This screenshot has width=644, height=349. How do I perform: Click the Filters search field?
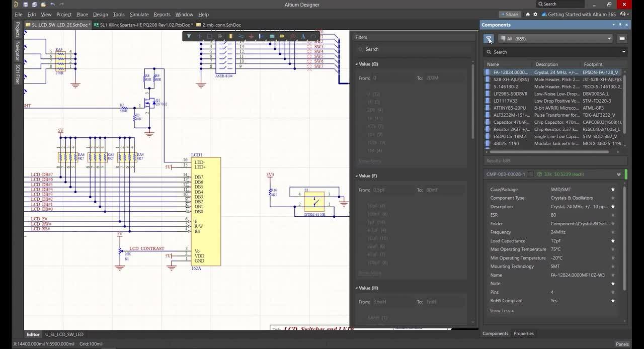coord(413,49)
